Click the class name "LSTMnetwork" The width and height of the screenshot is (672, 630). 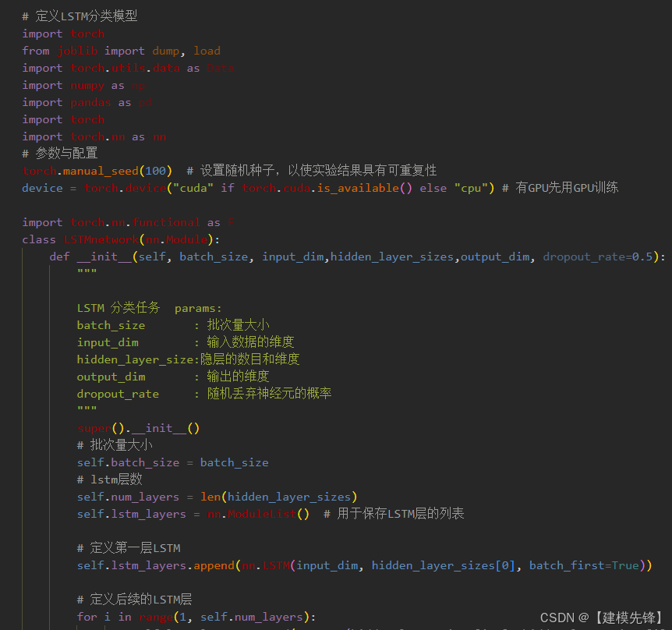coord(101,239)
